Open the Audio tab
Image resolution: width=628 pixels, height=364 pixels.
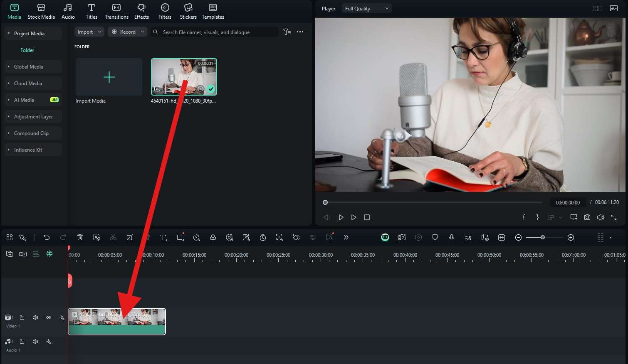point(68,12)
